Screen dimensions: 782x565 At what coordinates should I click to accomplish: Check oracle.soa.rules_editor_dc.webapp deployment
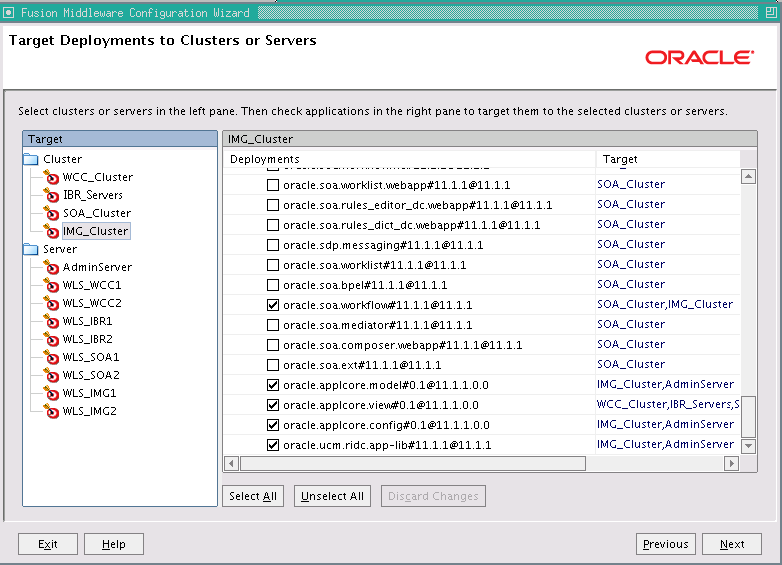click(273, 205)
